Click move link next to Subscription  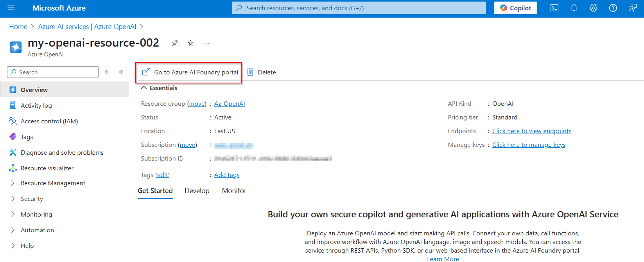188,145
